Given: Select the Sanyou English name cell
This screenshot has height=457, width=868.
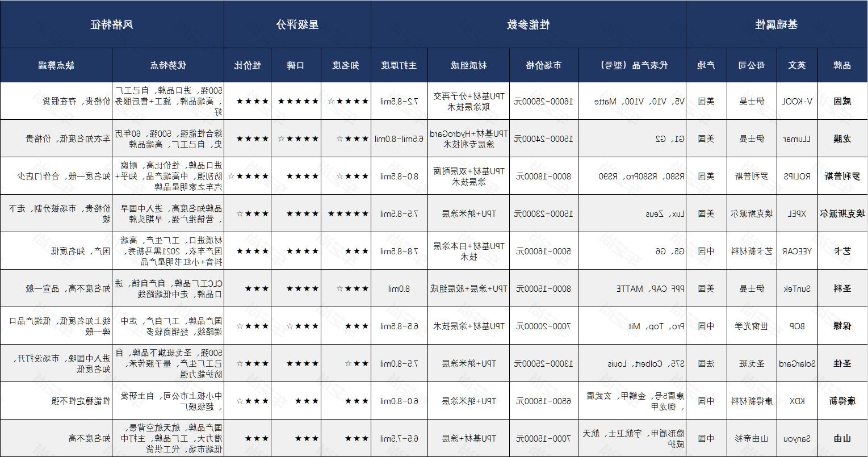Looking at the screenshot, I should click(x=798, y=438).
